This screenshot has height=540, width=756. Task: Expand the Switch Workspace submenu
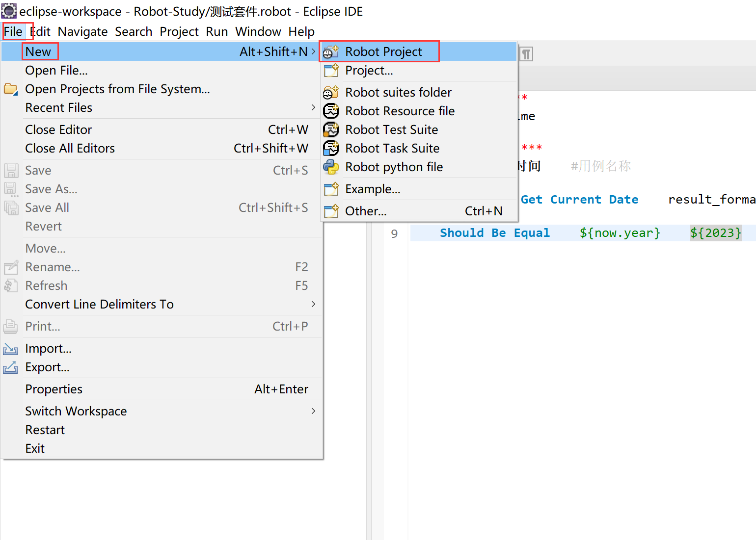pos(161,411)
